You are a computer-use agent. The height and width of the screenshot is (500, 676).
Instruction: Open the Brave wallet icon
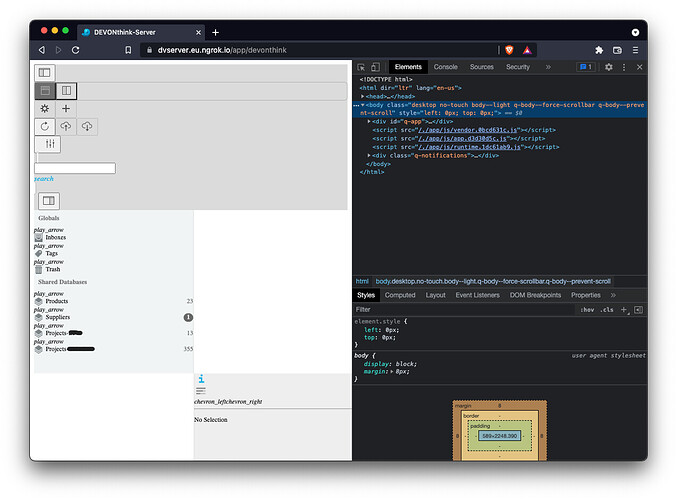(617, 50)
